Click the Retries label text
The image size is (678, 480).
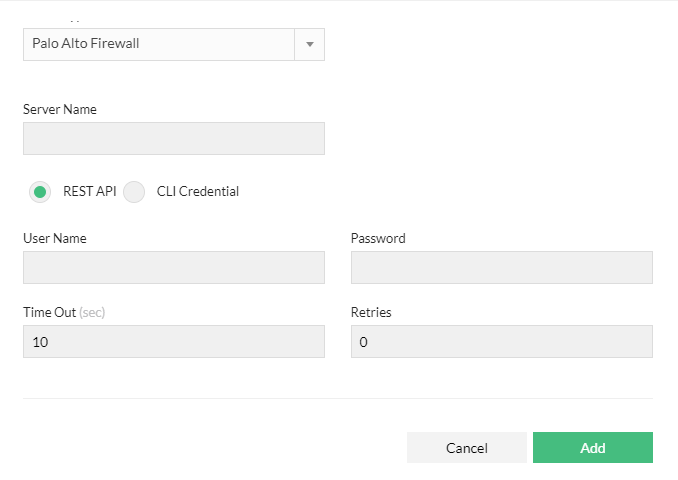point(371,312)
